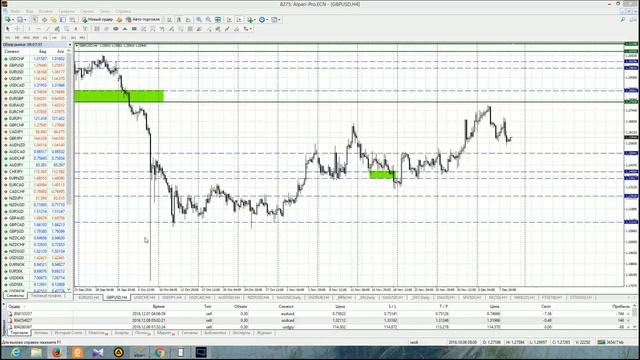This screenshot has width=640, height=360.
Task: Expand the Indicators dropdown arrow
Action: 255,20
